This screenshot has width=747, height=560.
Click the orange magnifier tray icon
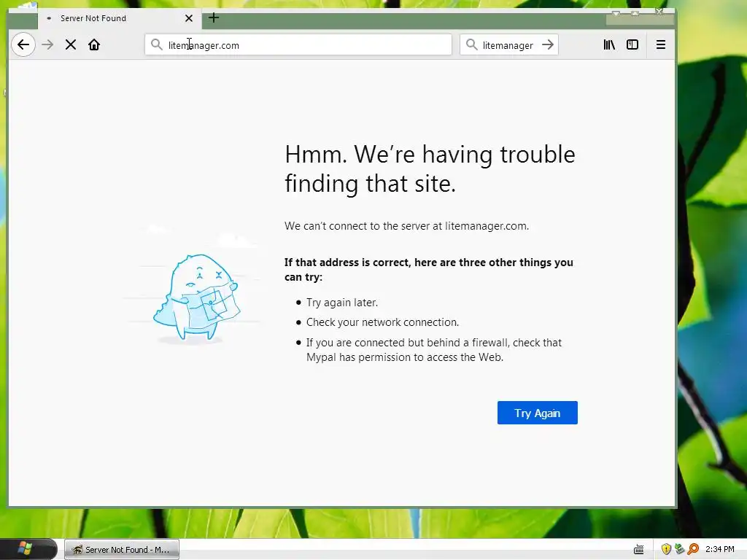(693, 549)
